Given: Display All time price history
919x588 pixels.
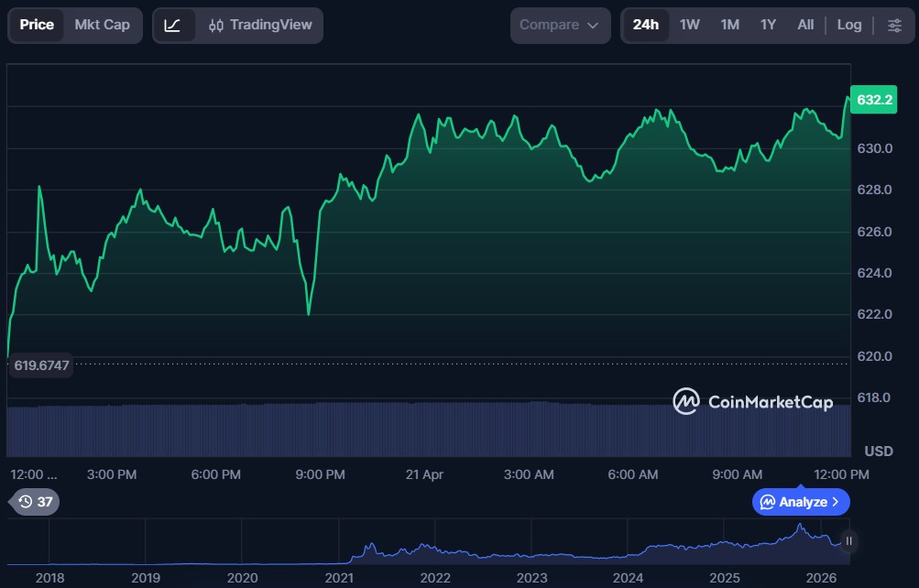Looking at the screenshot, I should coord(805,25).
